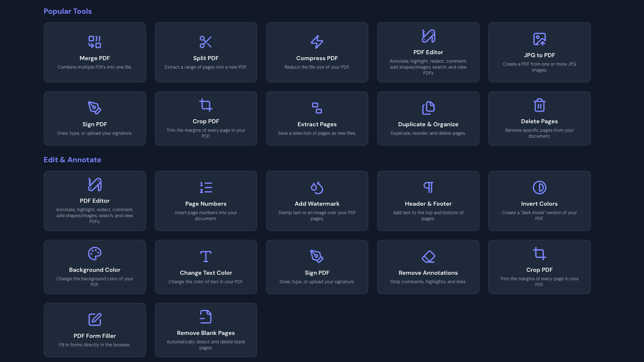Click the Remove Annotations eraser icon
644x362 pixels.
(x=428, y=257)
